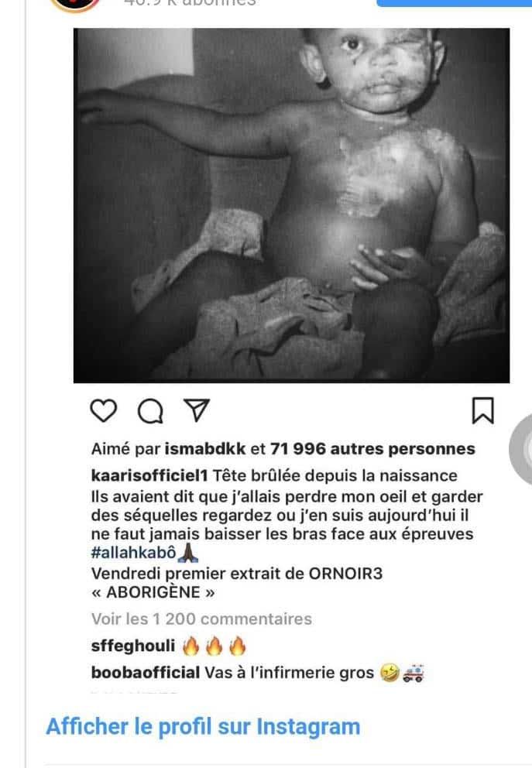Open sffeghouli commenter profile
Viewport: 532px width, 768px height.
coord(132,646)
